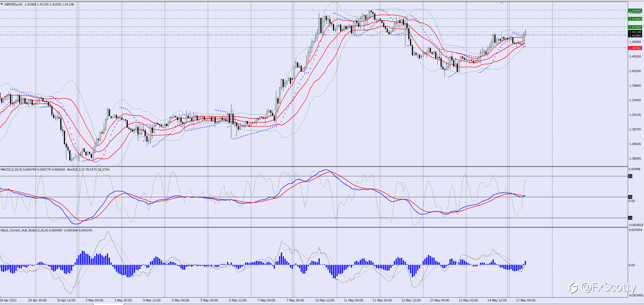Image resolution: width=644 pixels, height=305 pixels.
Task: Click the green 1.41460 price level label
Action: coord(635,19)
